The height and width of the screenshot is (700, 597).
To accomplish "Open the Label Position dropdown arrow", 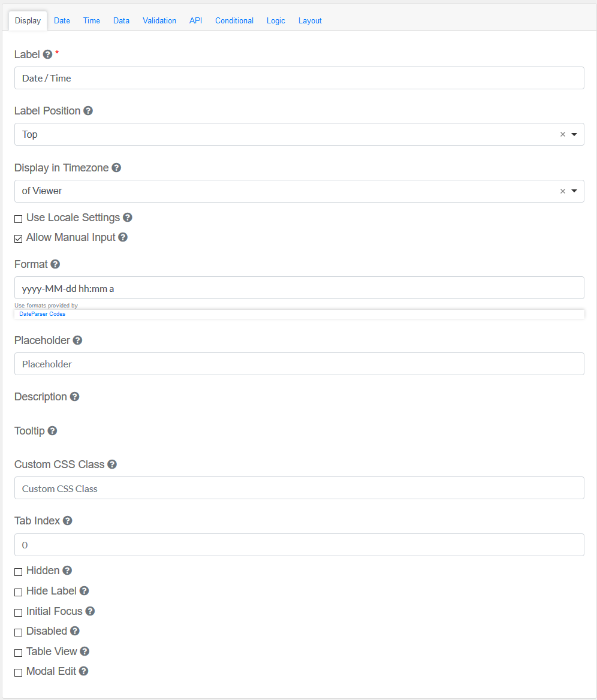I will pos(574,134).
